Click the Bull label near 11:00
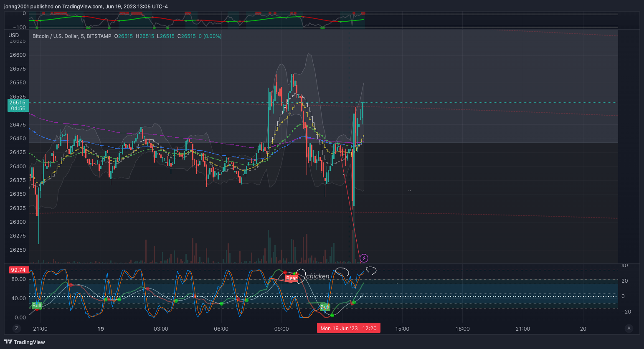The height and width of the screenshot is (349, 644). [325, 307]
